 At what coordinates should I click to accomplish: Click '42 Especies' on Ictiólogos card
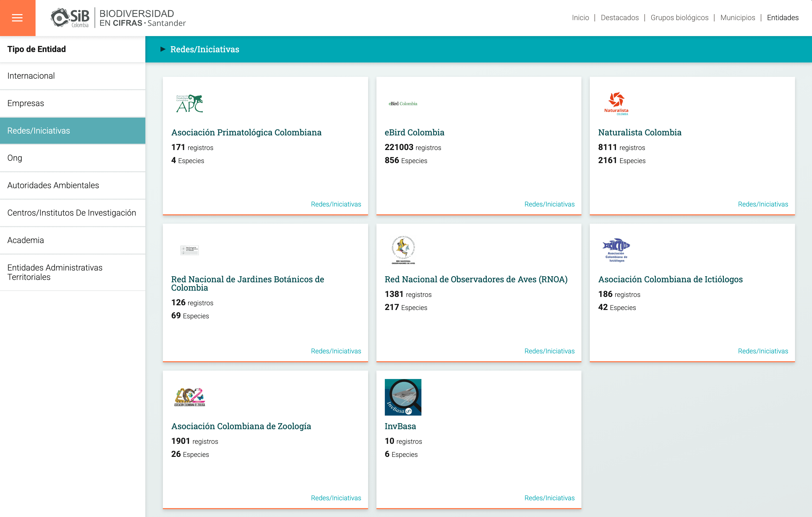[x=617, y=308]
